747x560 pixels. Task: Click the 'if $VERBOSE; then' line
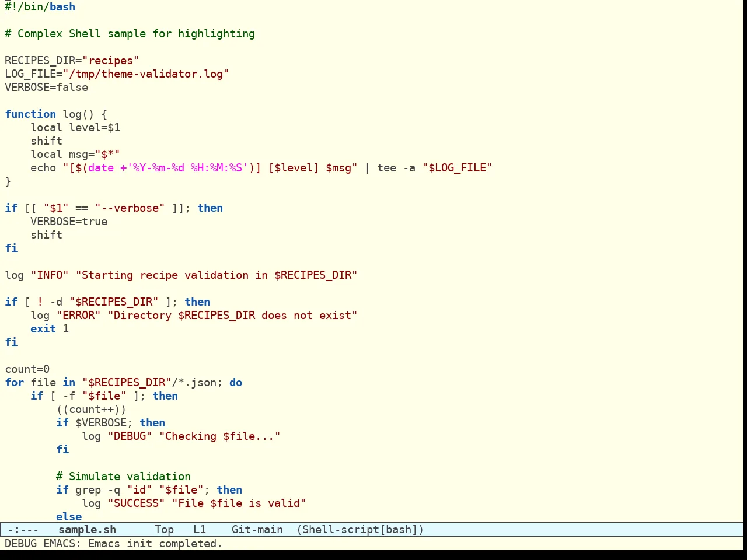(111, 423)
